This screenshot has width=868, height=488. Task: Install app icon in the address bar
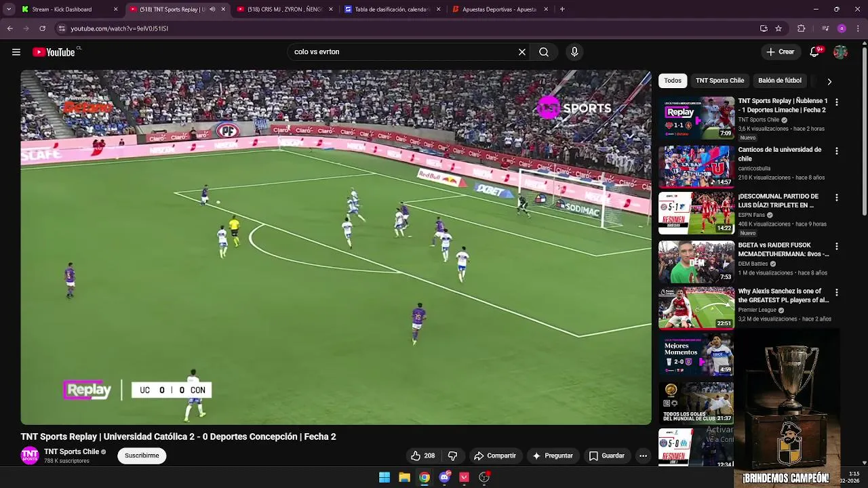pyautogui.click(x=764, y=28)
